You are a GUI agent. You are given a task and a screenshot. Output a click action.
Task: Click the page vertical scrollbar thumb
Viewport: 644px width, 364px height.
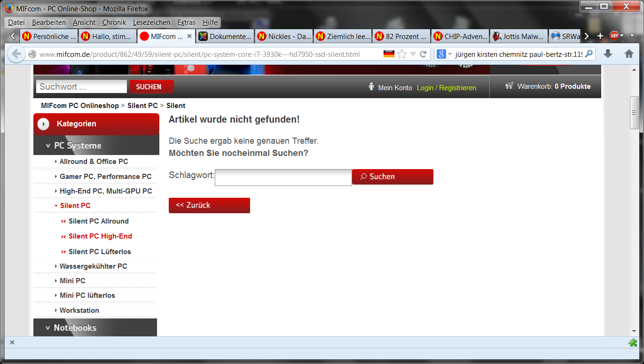(634, 113)
